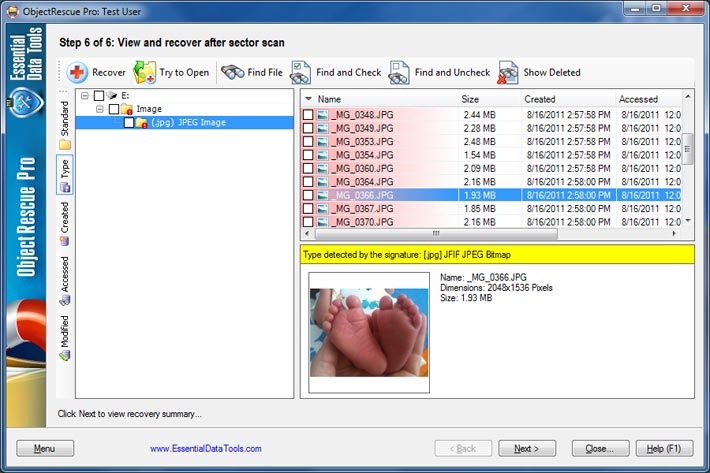Click the Menu button
Image resolution: width=710 pixels, height=473 pixels.
[x=45, y=449]
